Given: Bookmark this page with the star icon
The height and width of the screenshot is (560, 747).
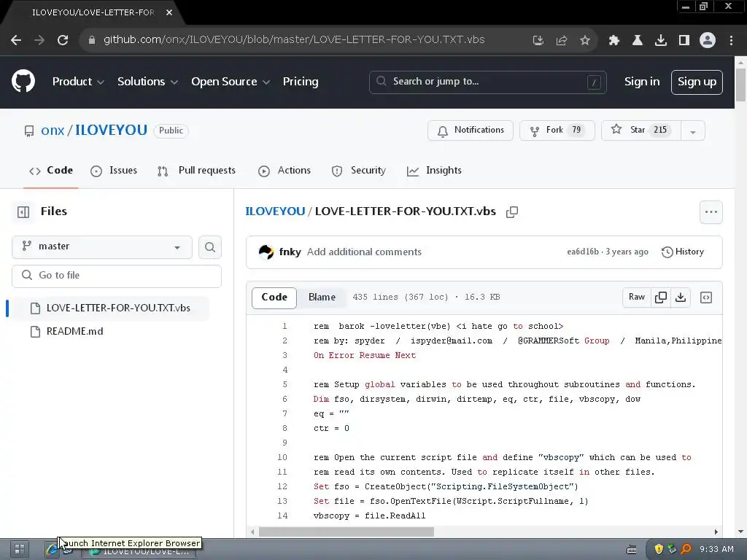Looking at the screenshot, I should click(x=585, y=41).
